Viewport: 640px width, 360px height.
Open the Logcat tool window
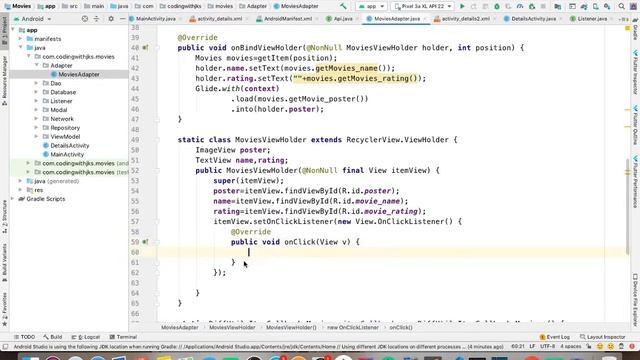coord(86,337)
